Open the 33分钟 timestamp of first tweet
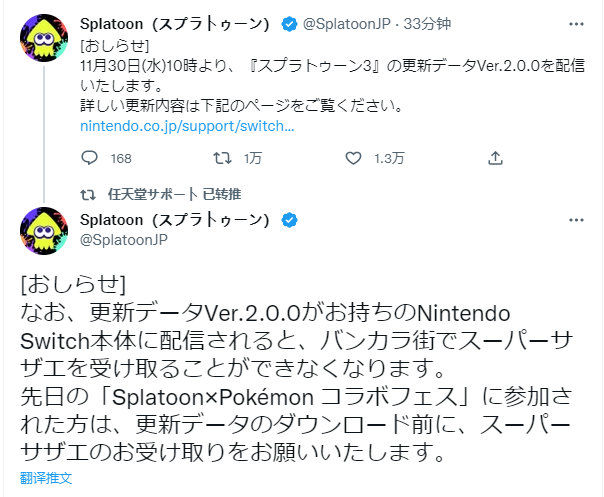604x497 pixels. [427, 24]
